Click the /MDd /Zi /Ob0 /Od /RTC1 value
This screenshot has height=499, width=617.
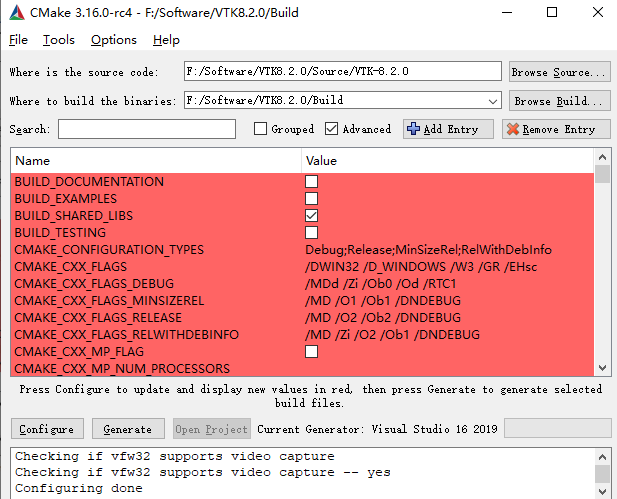point(381,283)
